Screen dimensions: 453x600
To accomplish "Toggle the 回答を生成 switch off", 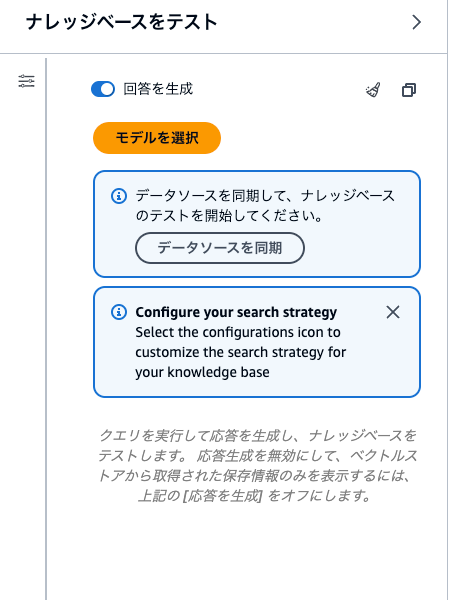I will (103, 89).
